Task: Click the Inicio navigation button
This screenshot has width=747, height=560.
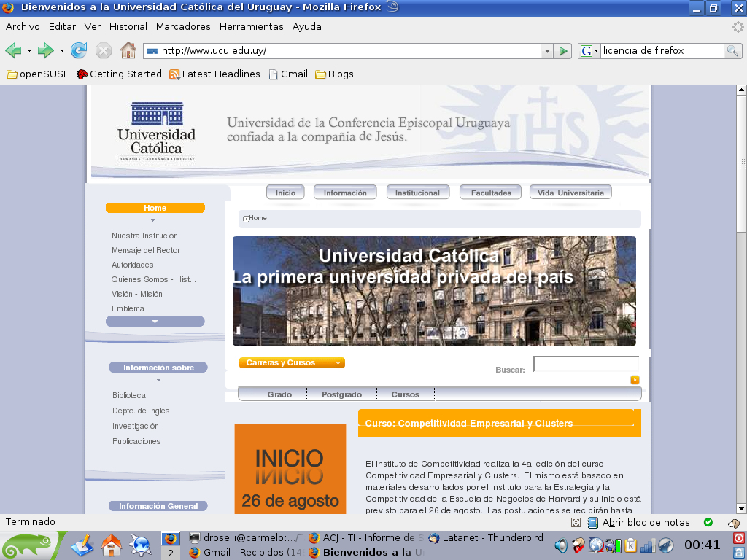Action: point(285,192)
